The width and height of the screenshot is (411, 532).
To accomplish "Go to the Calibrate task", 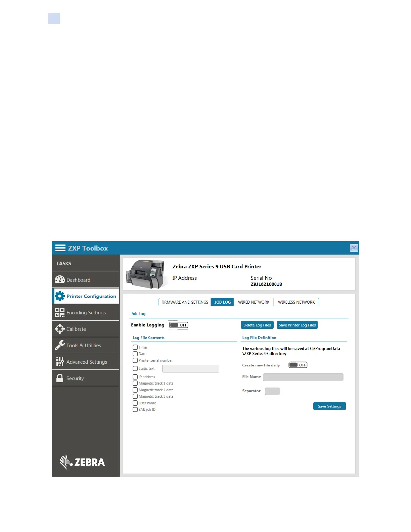I will click(x=86, y=329).
